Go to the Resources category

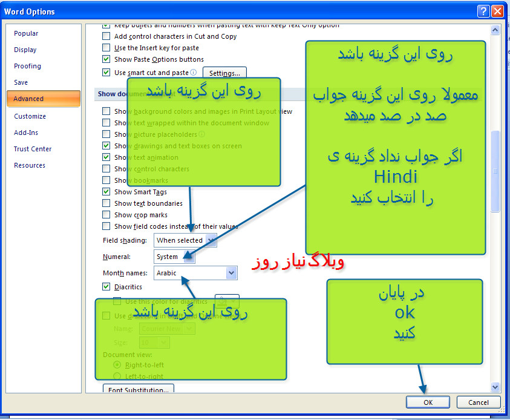30,165
